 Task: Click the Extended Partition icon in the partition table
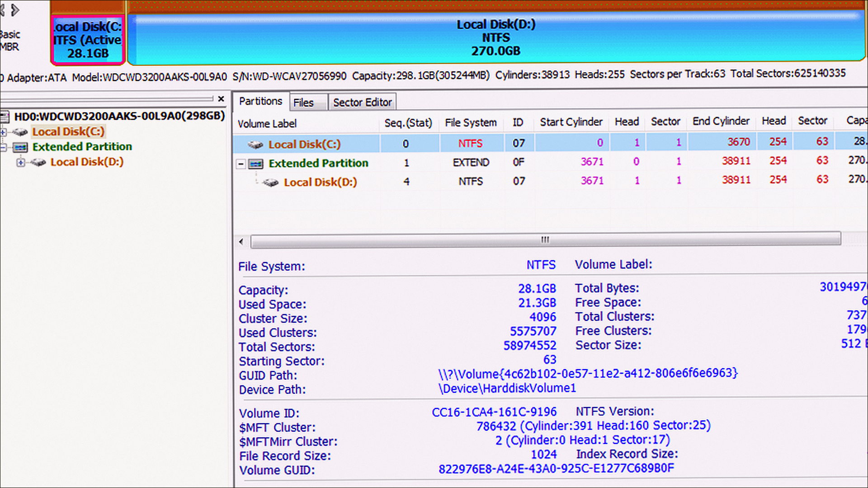(x=256, y=164)
